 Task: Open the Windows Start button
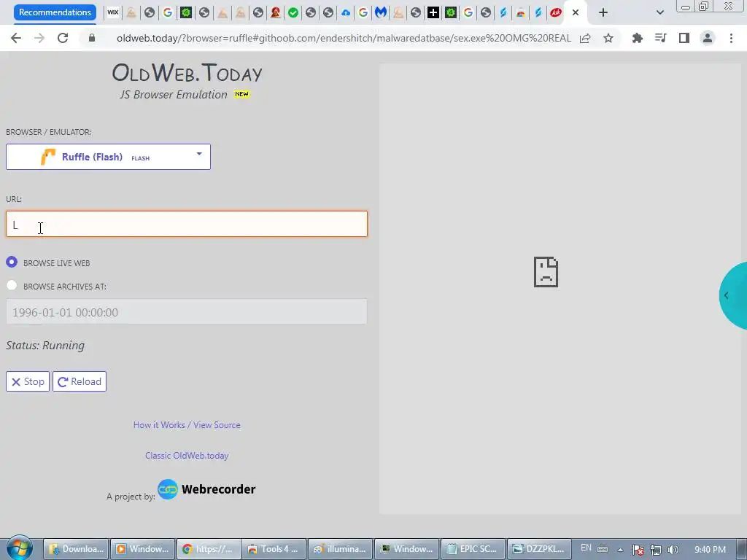[19, 548]
